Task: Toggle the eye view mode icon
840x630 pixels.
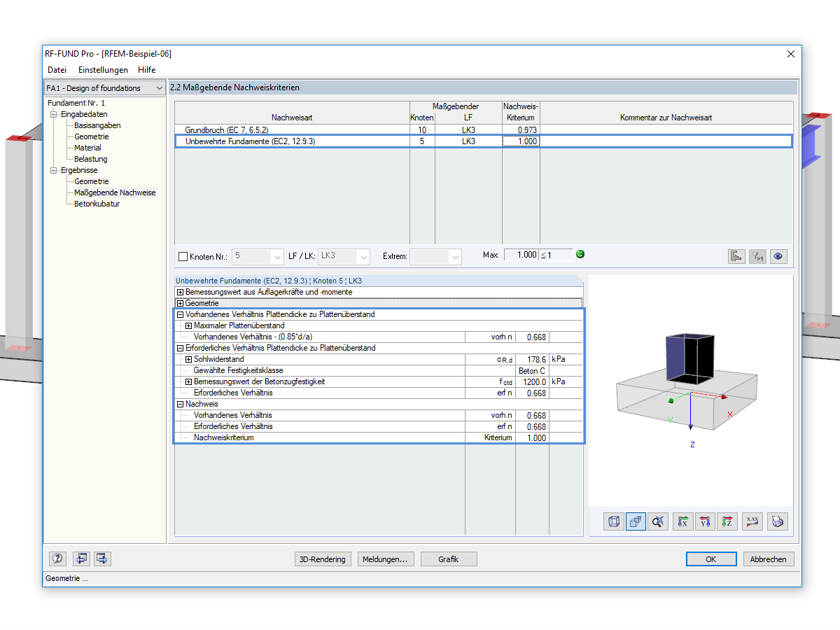Action: 778,256
